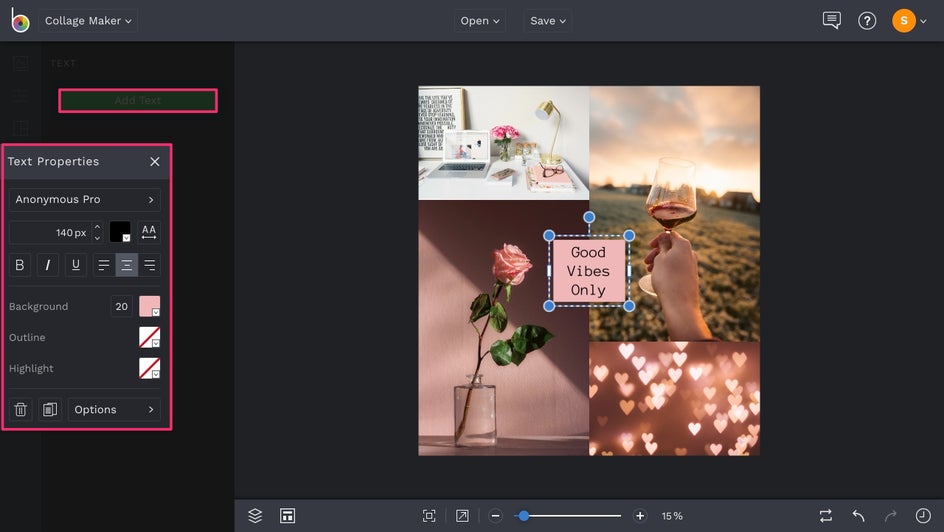Image resolution: width=944 pixels, height=532 pixels.
Task: Decrease font size with down arrow
Action: 98,238
